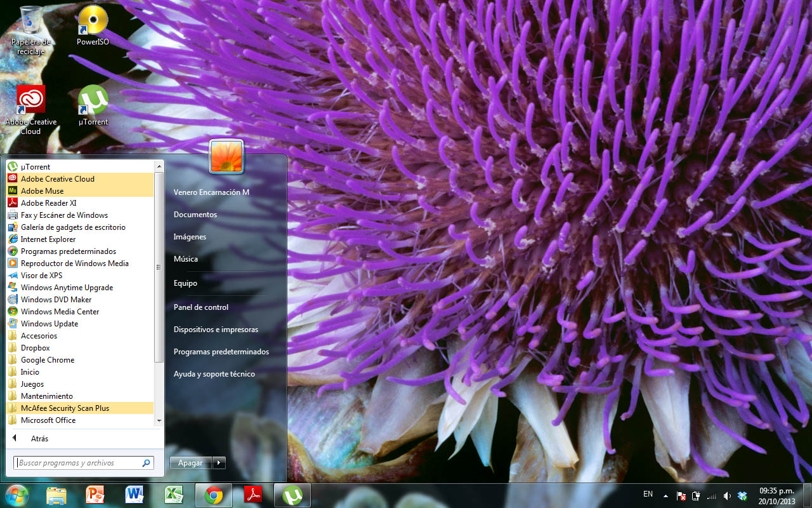Screen dimensions: 812x508
Task: Open Windows Anytime Upgrade
Action: (x=80, y=287)
